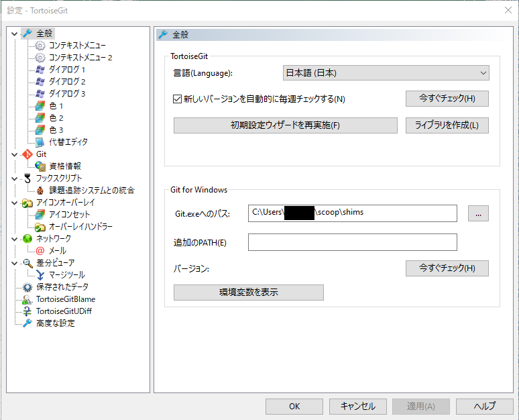Click the wrench icon beside 全般 tree node
The height and width of the screenshot is (420, 519).
click(27, 33)
